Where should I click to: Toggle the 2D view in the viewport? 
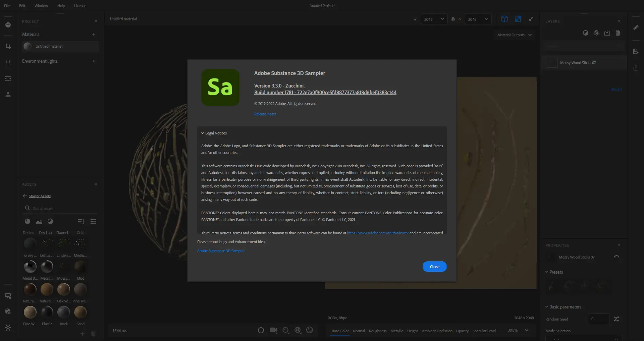[x=518, y=19]
